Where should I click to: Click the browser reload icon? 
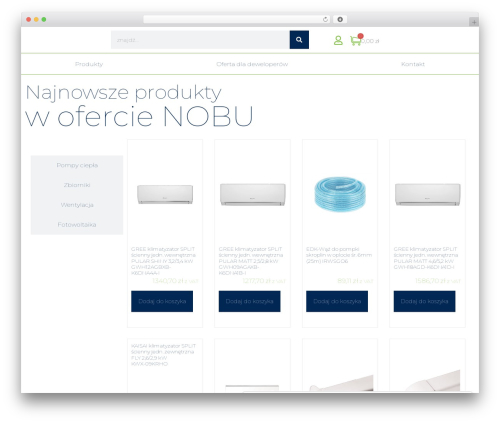pos(325,20)
